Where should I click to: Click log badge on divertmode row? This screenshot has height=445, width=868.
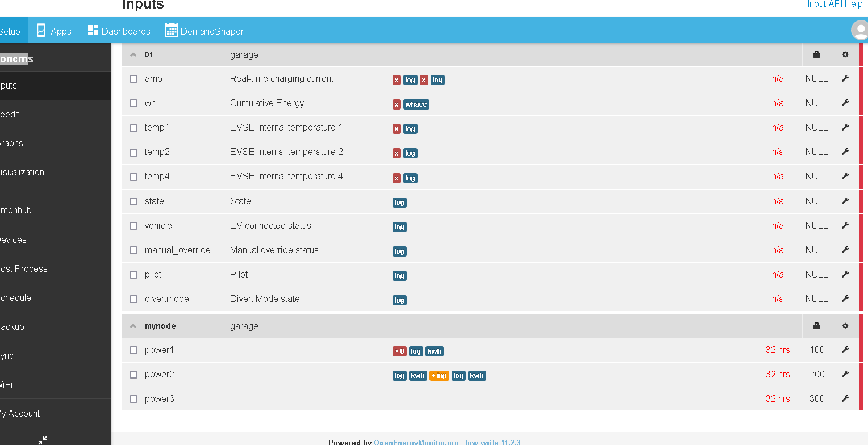[399, 300]
